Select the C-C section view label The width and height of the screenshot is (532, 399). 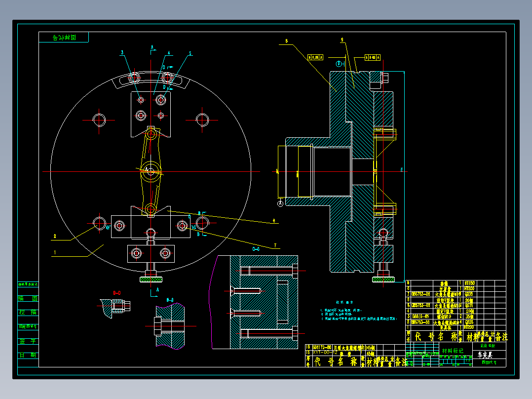[256, 249]
